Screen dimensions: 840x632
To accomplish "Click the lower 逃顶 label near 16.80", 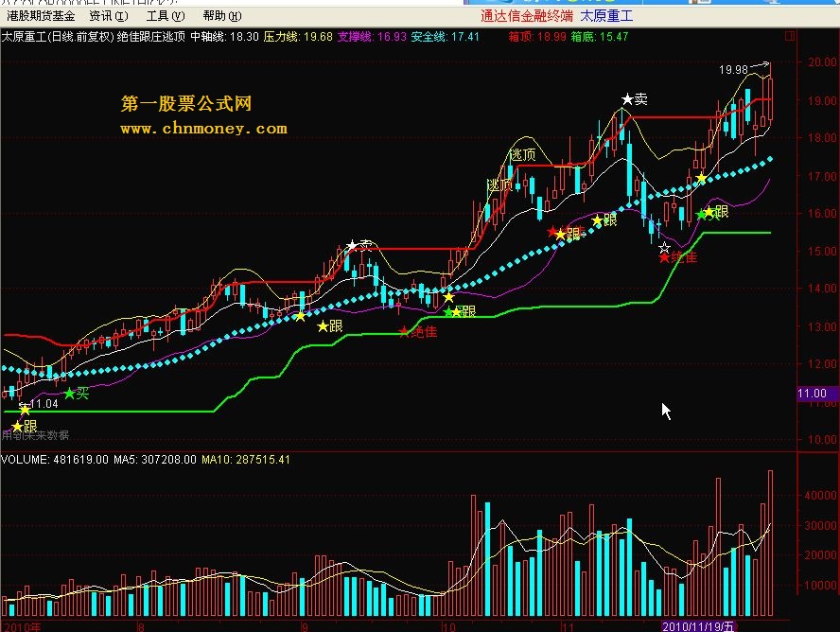I will (x=499, y=185).
